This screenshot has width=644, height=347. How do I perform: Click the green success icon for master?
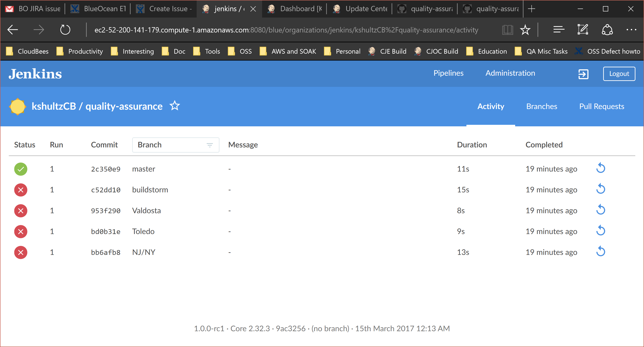21,169
